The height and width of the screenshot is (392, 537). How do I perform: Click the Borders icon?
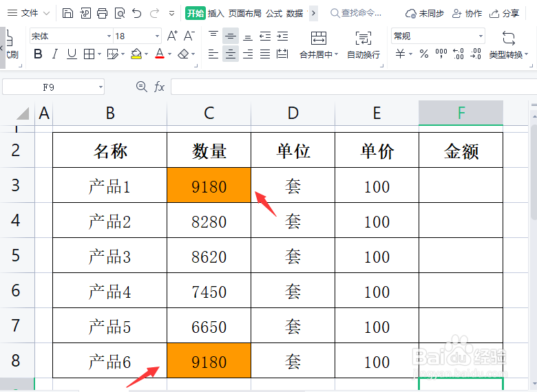[89, 54]
